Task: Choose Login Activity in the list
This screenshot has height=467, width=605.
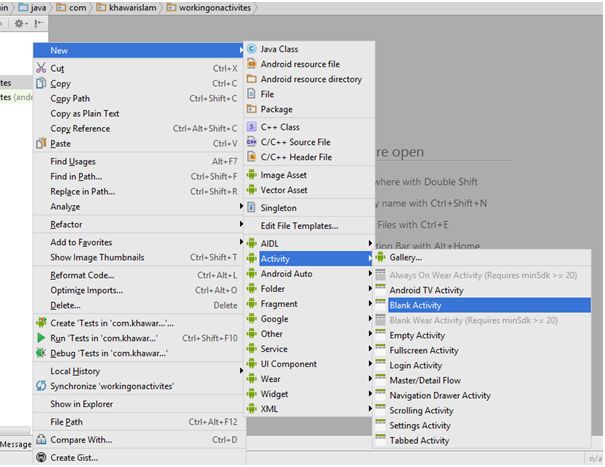Action: [415, 365]
